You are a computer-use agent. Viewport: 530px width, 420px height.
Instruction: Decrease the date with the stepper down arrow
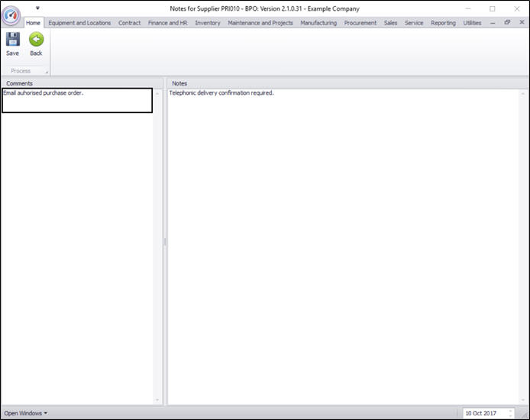[510, 415]
